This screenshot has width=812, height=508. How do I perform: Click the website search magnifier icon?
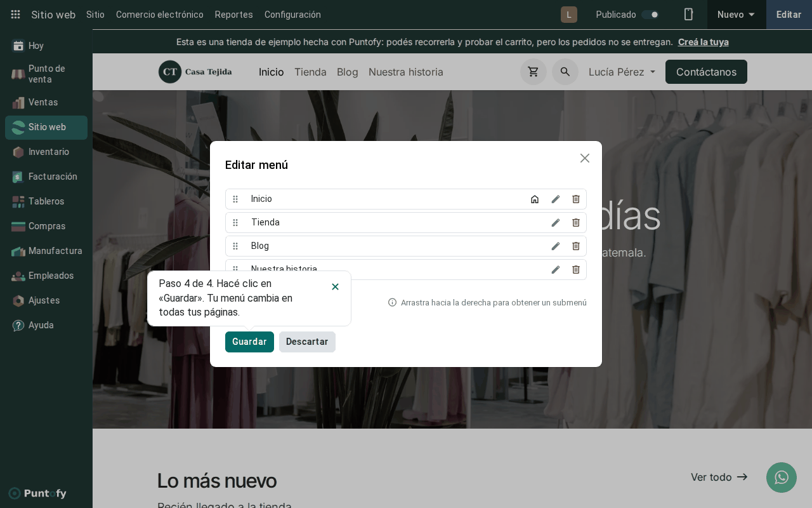click(565, 72)
